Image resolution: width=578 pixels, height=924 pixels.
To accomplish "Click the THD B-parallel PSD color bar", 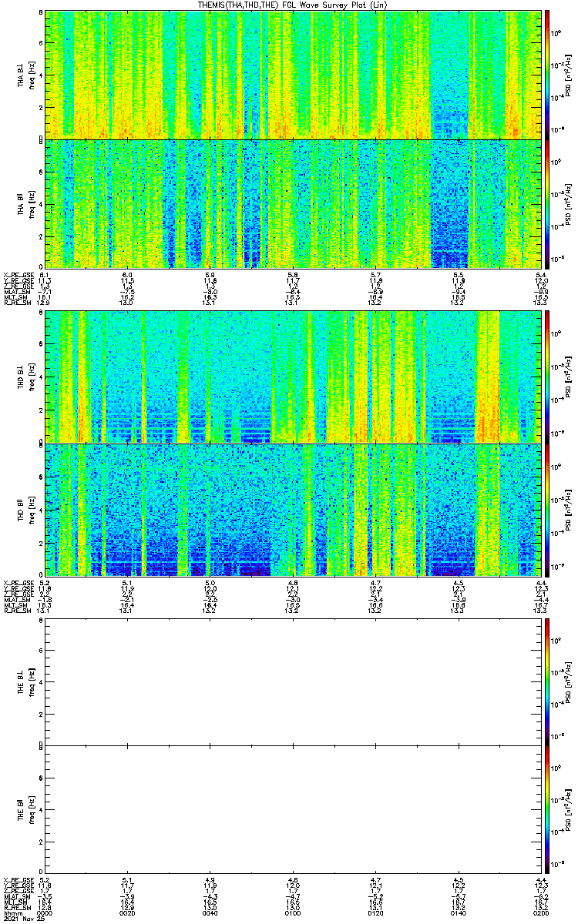I will (x=547, y=510).
